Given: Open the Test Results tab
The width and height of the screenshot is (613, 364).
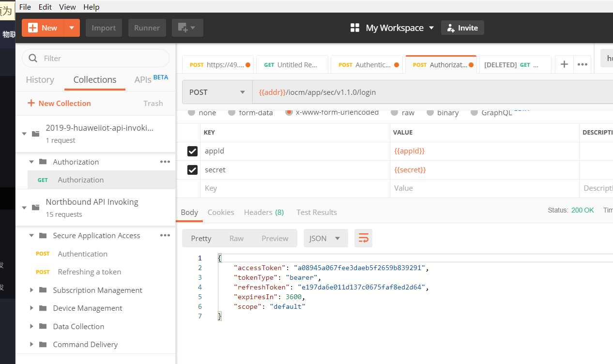Looking at the screenshot, I should [317, 212].
